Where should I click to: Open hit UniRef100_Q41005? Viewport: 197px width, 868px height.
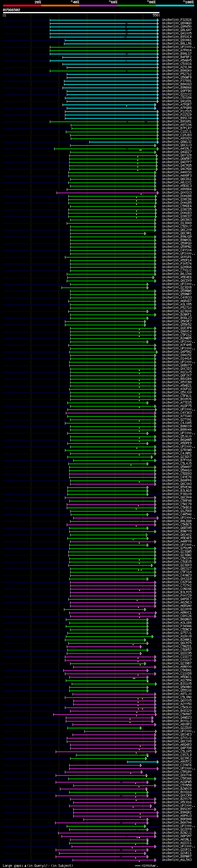[x=176, y=33]
